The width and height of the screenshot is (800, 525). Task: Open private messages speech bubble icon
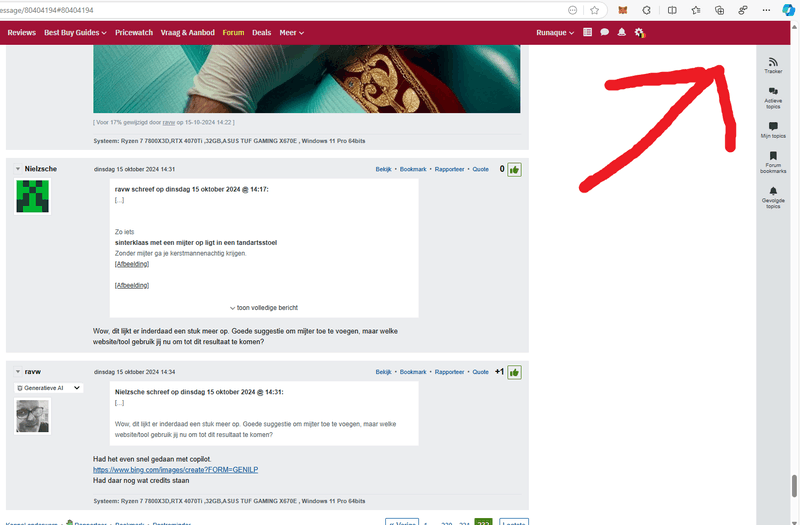[x=605, y=32]
